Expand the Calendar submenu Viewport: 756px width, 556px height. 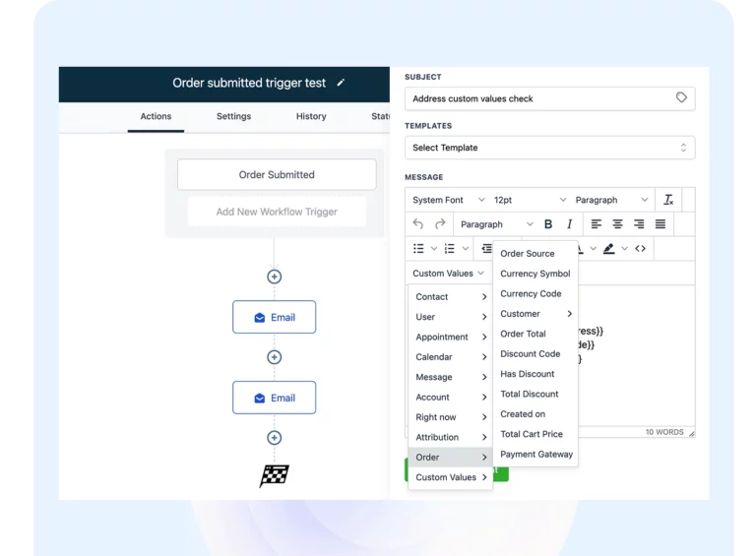[450, 357]
